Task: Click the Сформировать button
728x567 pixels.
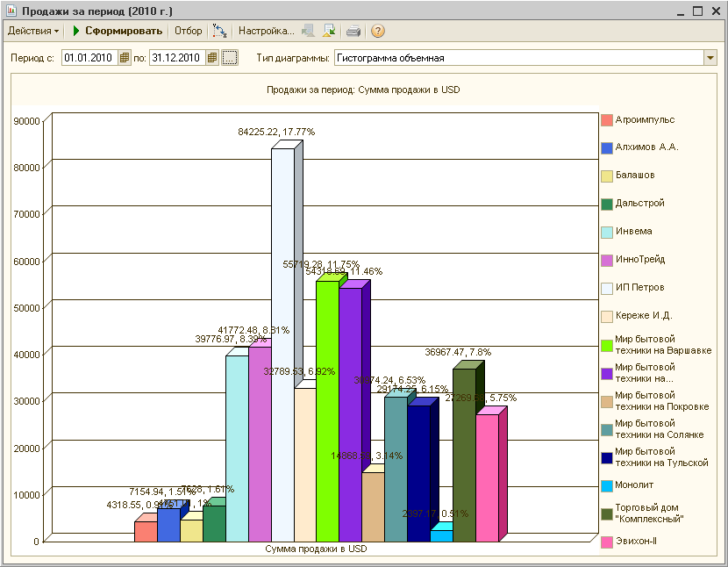Action: pyautogui.click(x=118, y=31)
